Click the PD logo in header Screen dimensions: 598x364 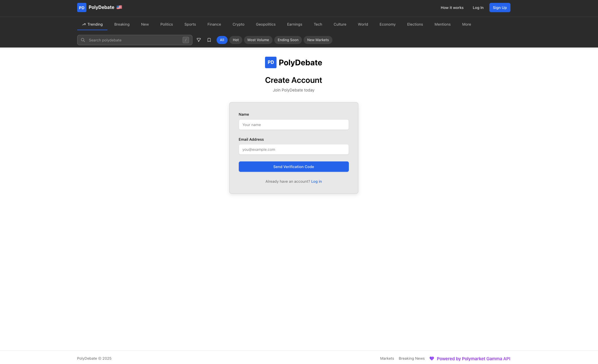82,7
